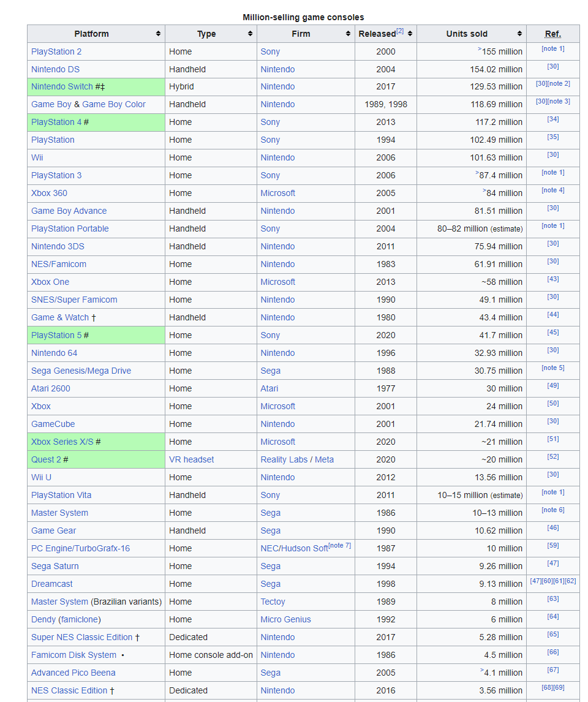Open the Meta firm link

pyautogui.click(x=325, y=459)
